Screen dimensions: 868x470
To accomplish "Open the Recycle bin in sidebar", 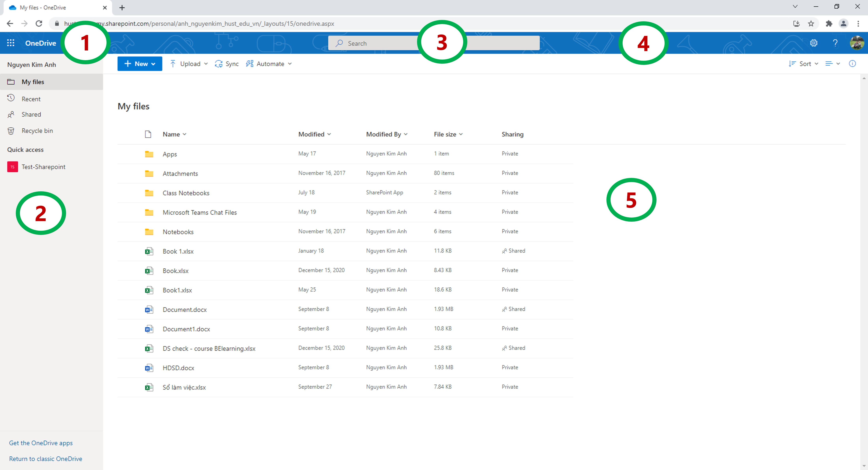I will tap(37, 131).
